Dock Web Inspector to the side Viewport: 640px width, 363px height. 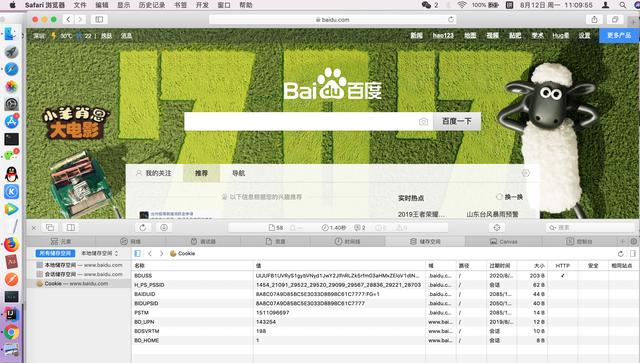71,227
